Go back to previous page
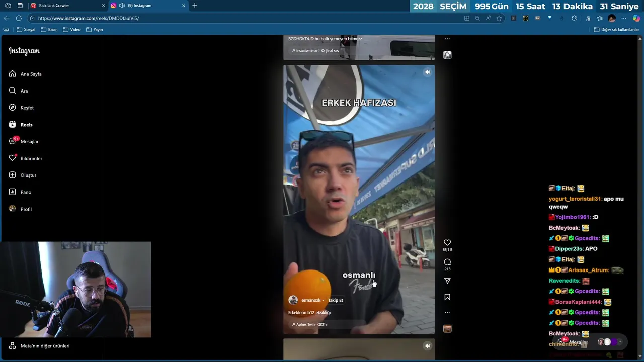Viewport: 644px width, 362px height. click(x=7, y=18)
